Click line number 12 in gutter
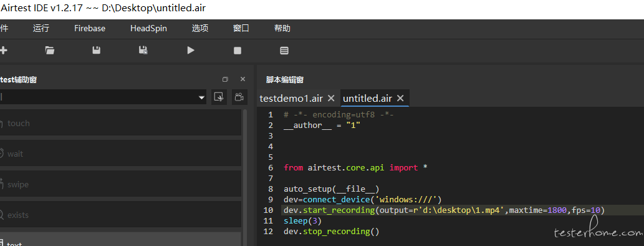644x246 pixels. pyautogui.click(x=268, y=232)
